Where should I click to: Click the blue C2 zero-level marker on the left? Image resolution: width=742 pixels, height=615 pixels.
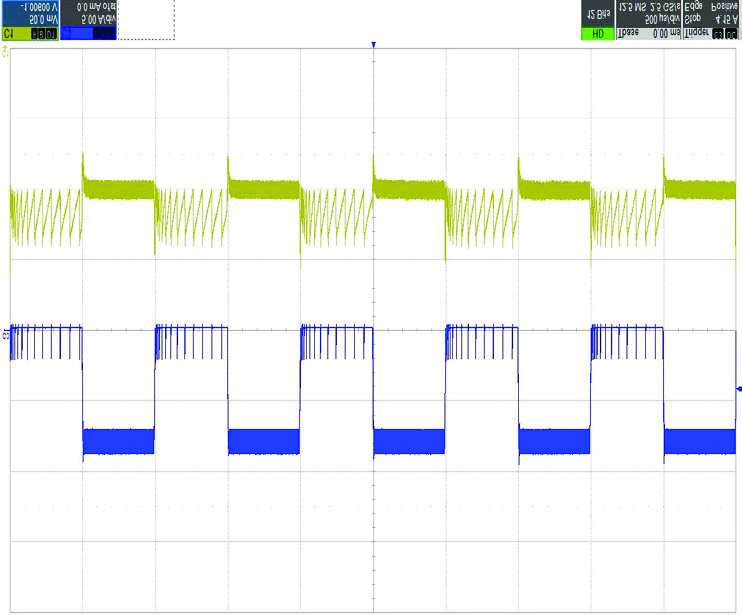tap(6, 330)
